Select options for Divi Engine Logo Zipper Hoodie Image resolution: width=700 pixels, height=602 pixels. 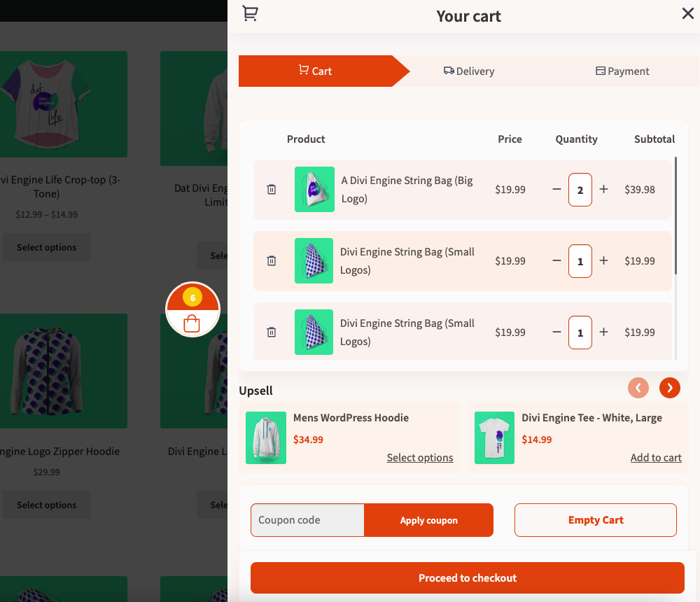[46, 505]
